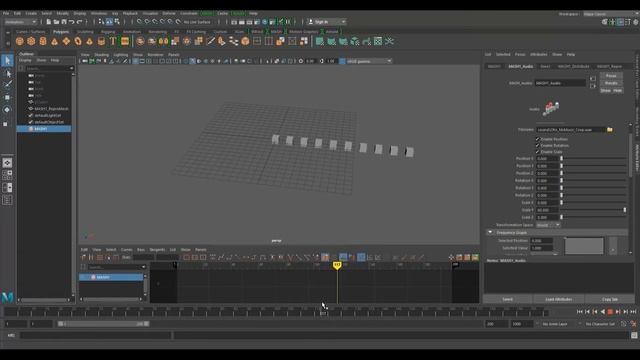
Task: Click the MASH Audio node thumbnail icon
Action: pos(551,109)
